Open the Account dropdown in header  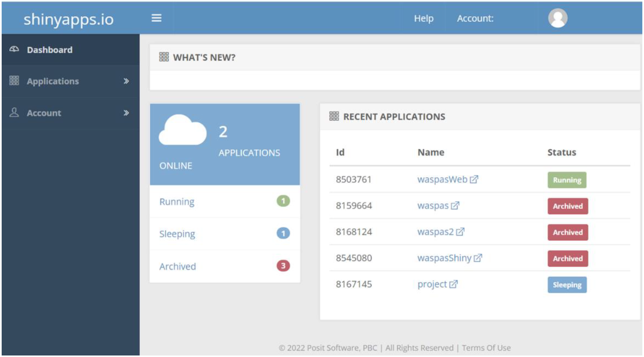[475, 19]
